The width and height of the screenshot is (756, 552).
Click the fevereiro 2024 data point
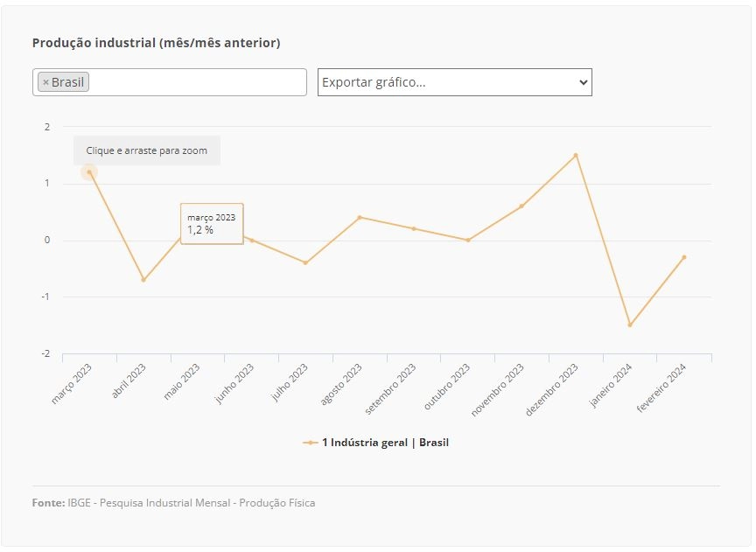click(x=684, y=257)
